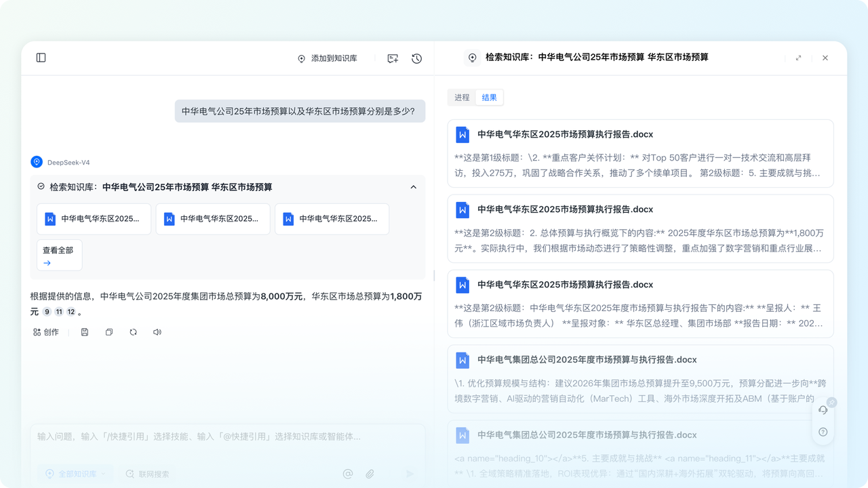
Task: Open the 全部知识库 dropdown
Action: click(x=76, y=474)
